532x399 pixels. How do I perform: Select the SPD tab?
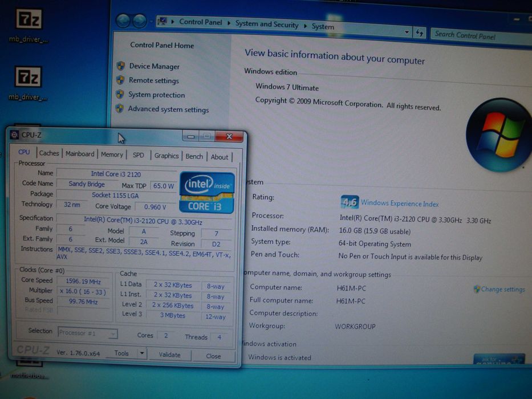pyautogui.click(x=139, y=155)
